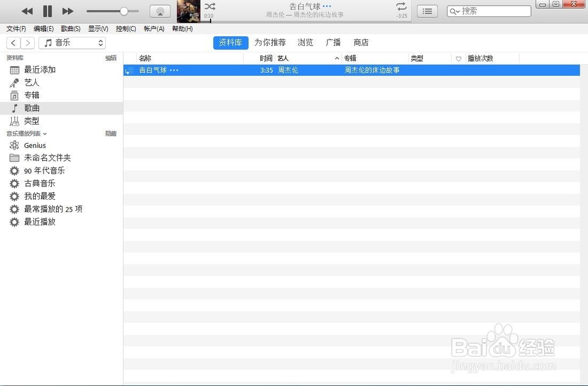Sort by the 播放次数 column header
The height and width of the screenshot is (386, 588).
492,59
